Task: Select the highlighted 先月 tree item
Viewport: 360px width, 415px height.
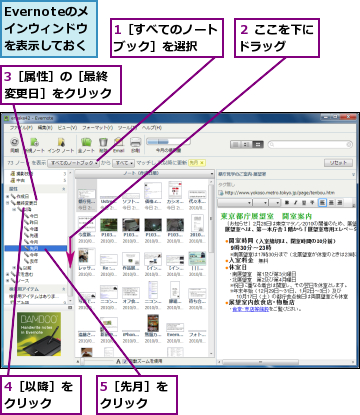Action: 36,248
